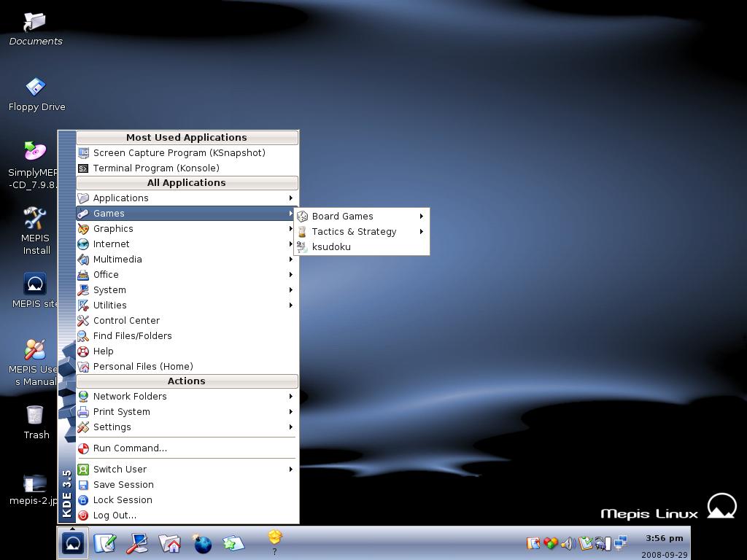Choose Log Out... from the menu
Image resolution: width=747 pixels, height=560 pixels.
187,515
